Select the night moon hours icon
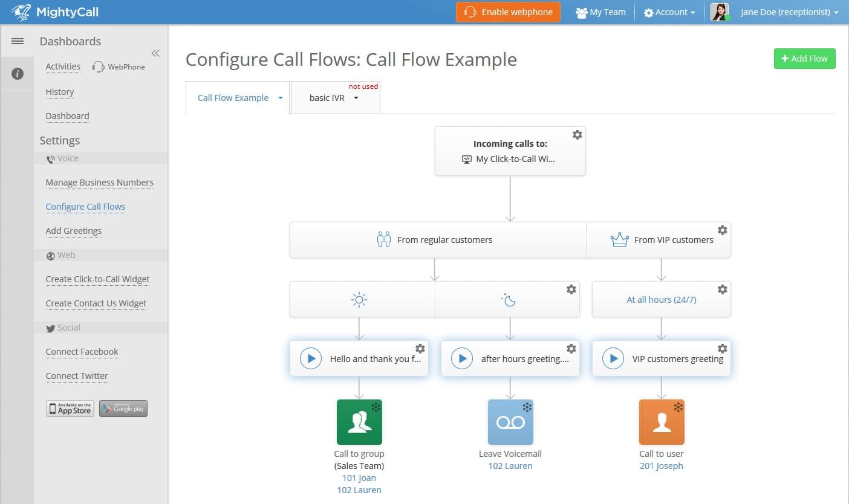The height and width of the screenshot is (504, 849). click(509, 300)
